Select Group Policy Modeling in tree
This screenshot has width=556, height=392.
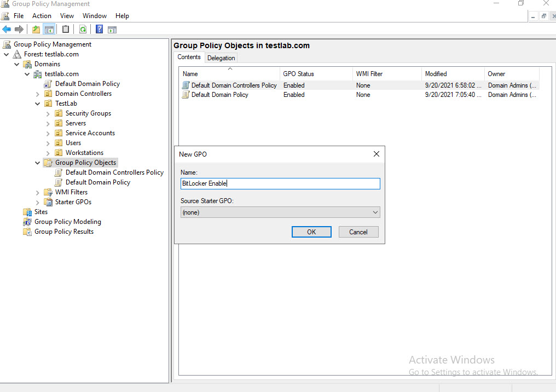pyautogui.click(x=67, y=222)
